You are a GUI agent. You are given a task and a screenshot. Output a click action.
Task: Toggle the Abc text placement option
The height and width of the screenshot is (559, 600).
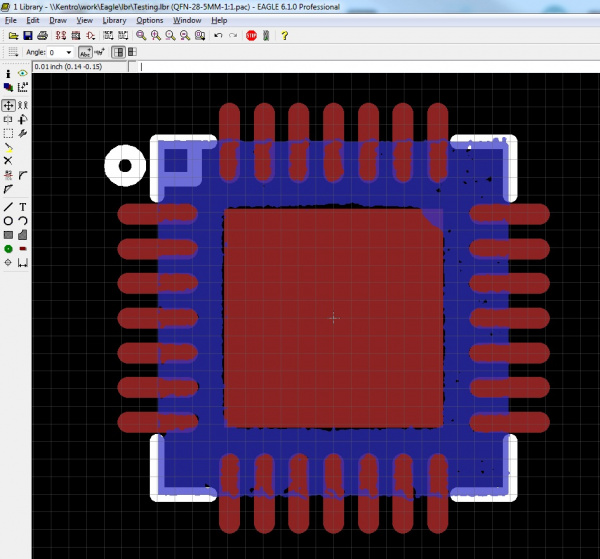tap(85, 52)
